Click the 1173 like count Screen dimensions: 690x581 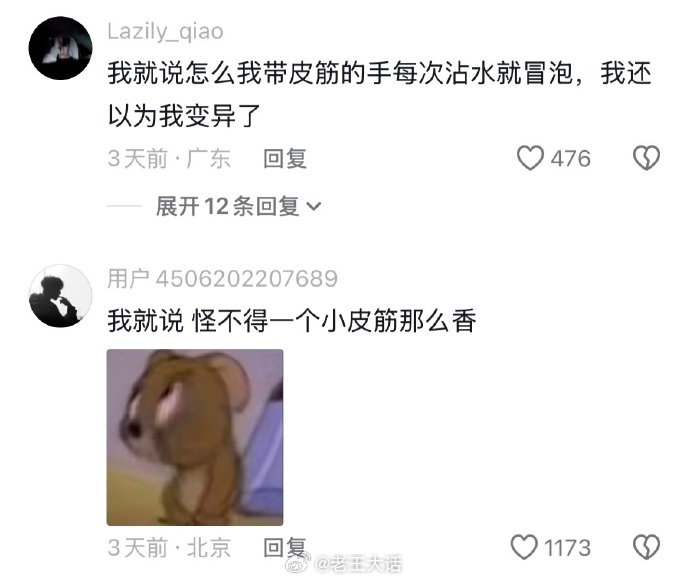pos(568,548)
